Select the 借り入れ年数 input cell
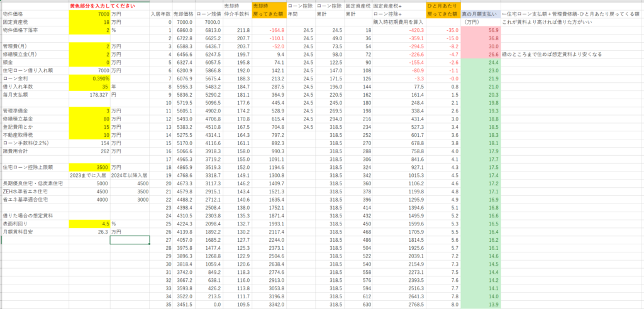The height and width of the screenshot is (309, 644). pyautogui.click(x=89, y=87)
